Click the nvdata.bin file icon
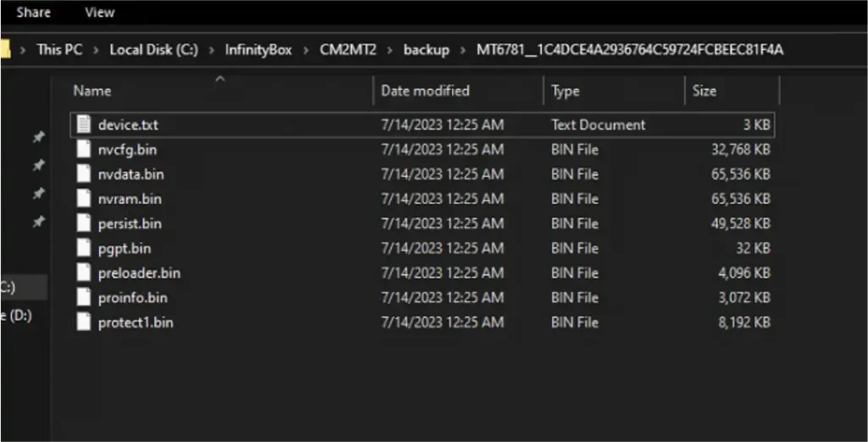 coord(84,174)
